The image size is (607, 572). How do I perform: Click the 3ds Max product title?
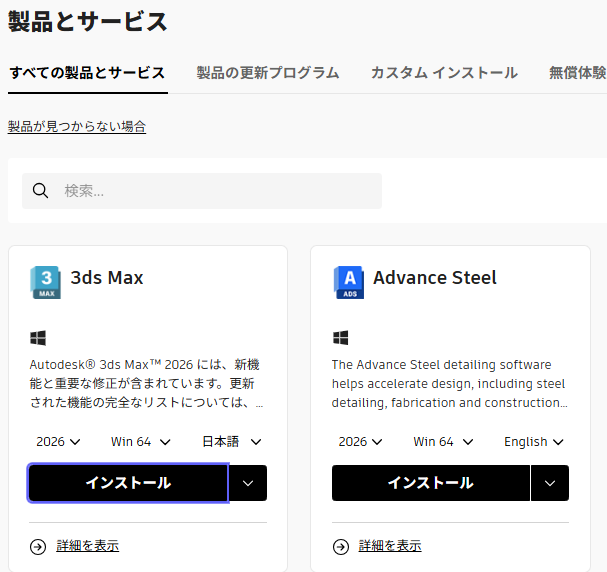pos(107,278)
